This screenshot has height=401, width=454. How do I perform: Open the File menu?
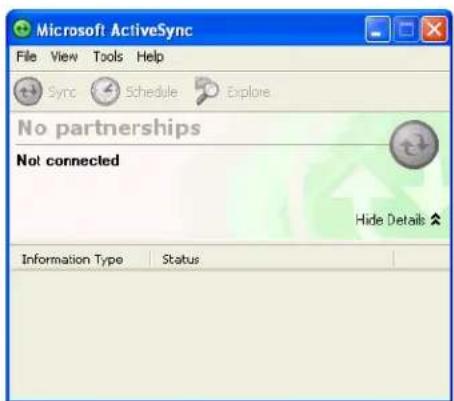[27, 56]
